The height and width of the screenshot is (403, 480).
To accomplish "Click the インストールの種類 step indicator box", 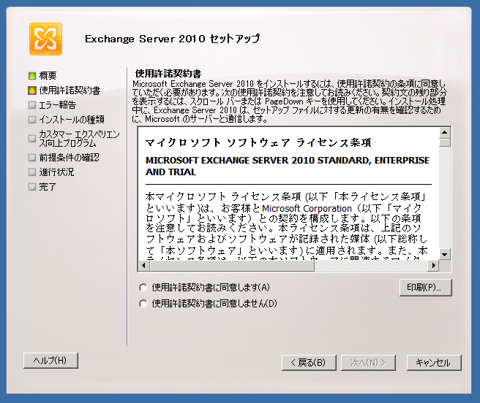I will pyautogui.click(x=32, y=119).
